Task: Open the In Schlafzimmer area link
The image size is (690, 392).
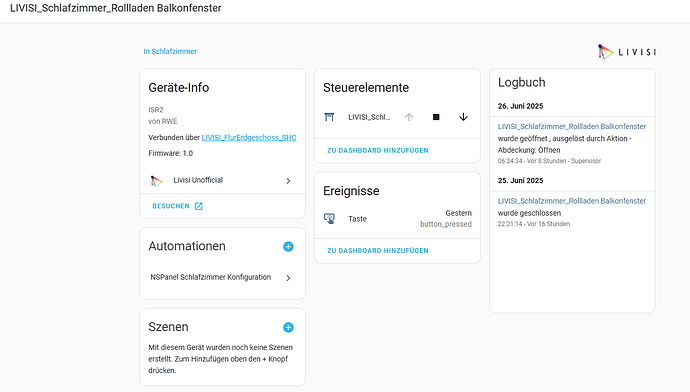Action: click(x=170, y=51)
